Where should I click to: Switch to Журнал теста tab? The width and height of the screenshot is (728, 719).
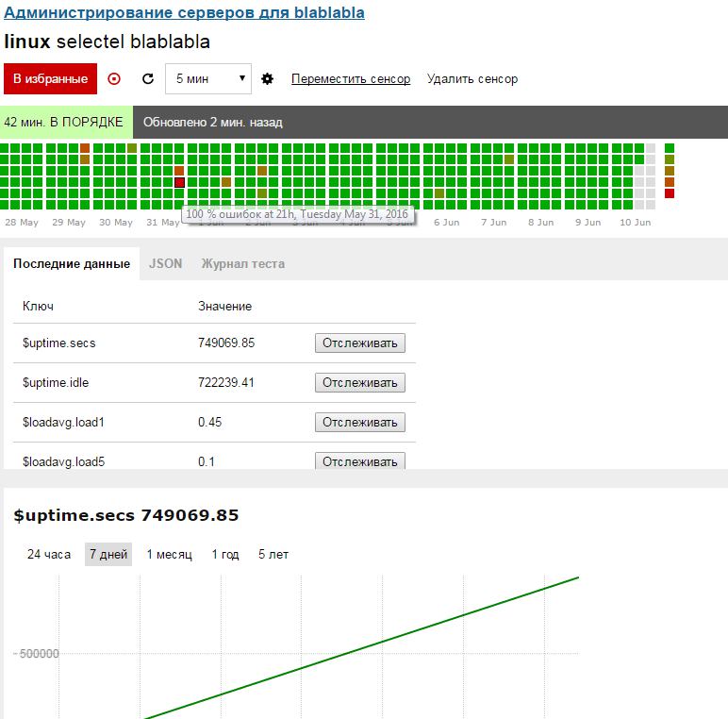242,263
